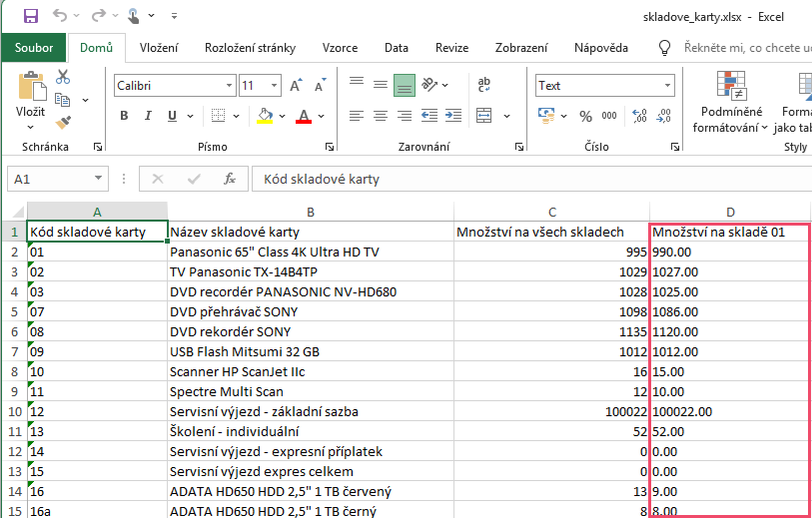Open Nápověda tab
The height and width of the screenshot is (518, 812).
coord(600,48)
